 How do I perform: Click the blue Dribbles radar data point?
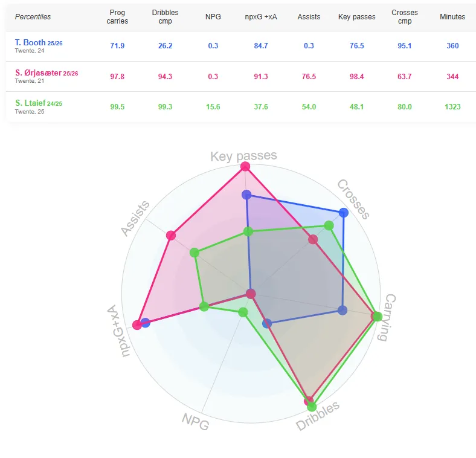coord(268,324)
